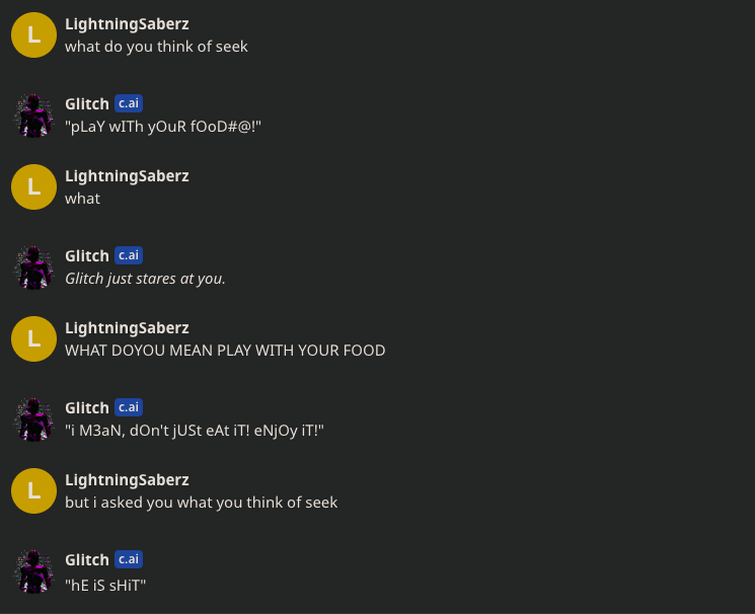Open LightningSaberz username on the first message
Screen dimensions: 755x614
click(x=127, y=24)
